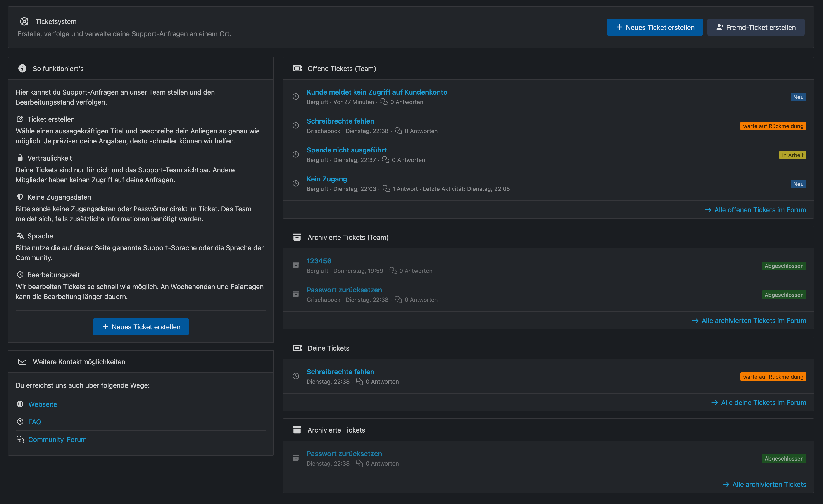This screenshot has width=823, height=504.
Task: Click 'Bergluft · Donnerstag, 19:59' text
Action: [345, 271]
